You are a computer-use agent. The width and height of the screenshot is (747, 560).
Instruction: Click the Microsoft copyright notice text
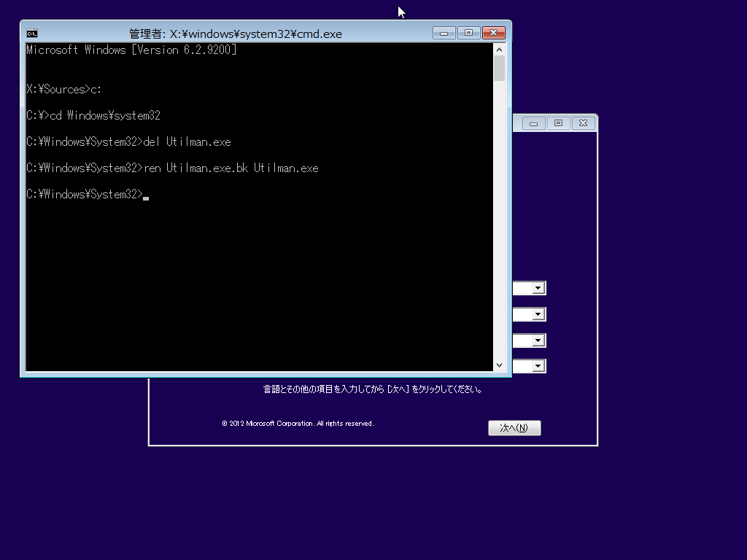pos(298,424)
